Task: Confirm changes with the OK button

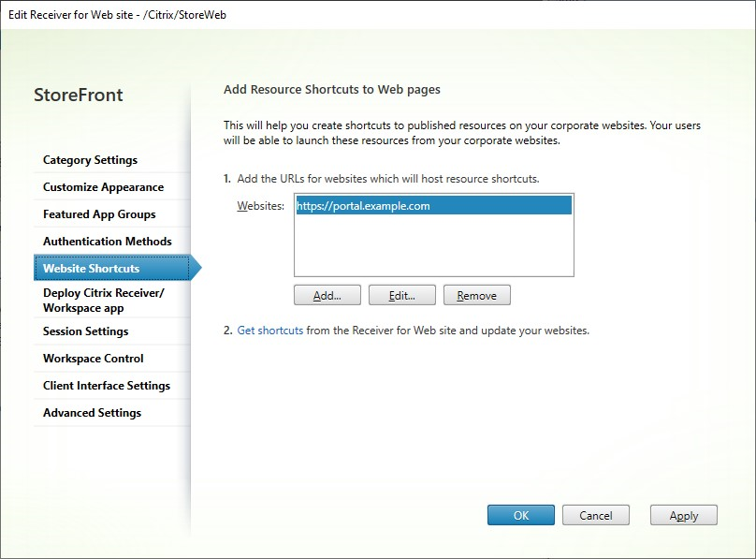Action: tap(520, 515)
